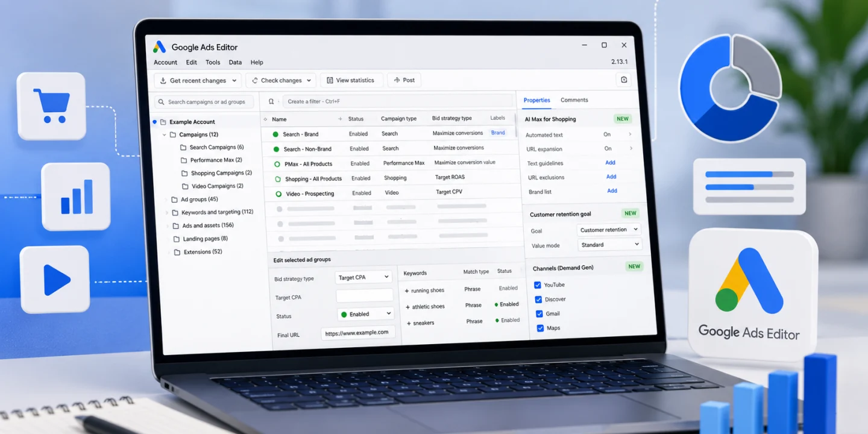This screenshot has height=434, width=868.
Task: Open the Tools menu
Action: [213, 62]
